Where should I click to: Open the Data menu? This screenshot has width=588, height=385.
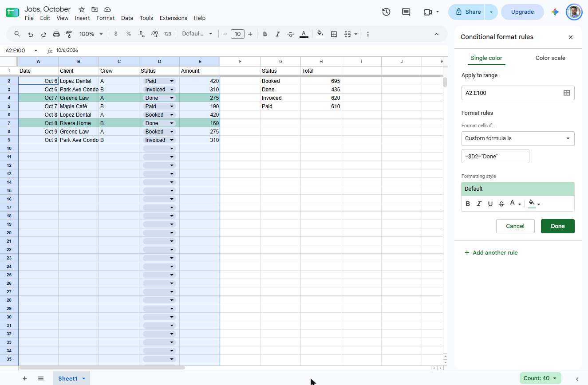[x=127, y=18]
